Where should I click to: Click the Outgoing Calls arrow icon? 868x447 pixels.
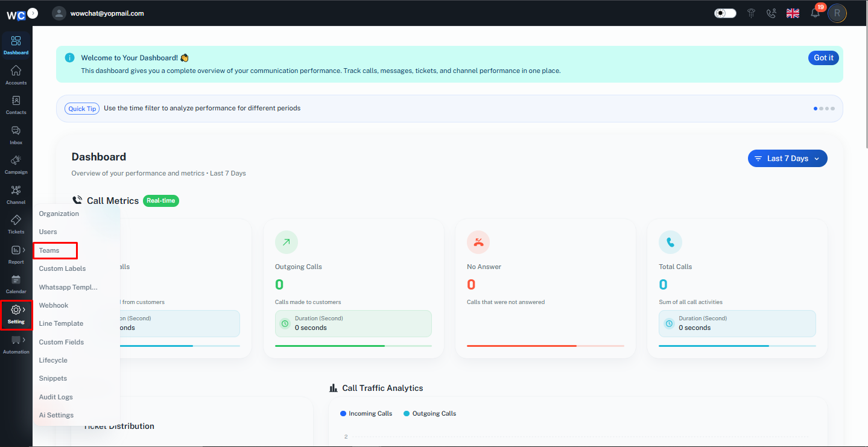pyautogui.click(x=287, y=242)
